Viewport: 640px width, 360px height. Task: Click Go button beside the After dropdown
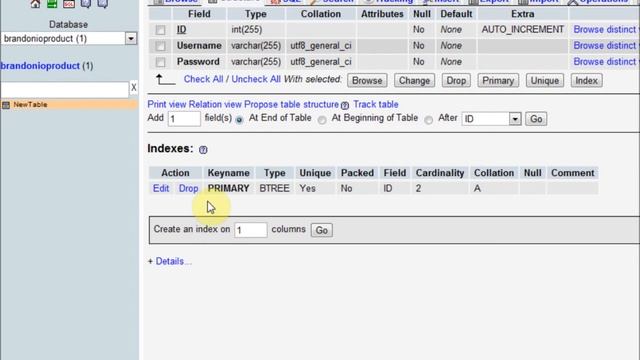tap(536, 119)
